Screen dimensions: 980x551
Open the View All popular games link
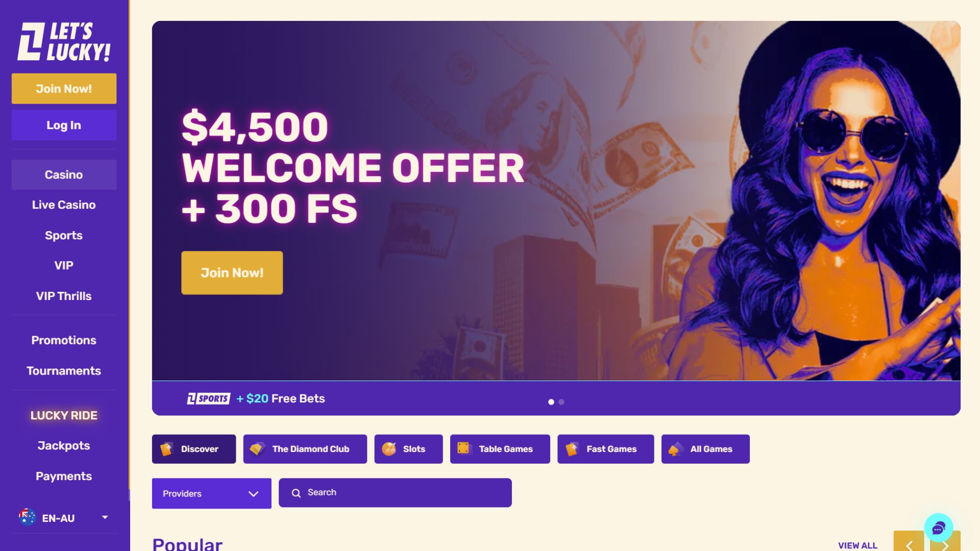pyautogui.click(x=857, y=545)
